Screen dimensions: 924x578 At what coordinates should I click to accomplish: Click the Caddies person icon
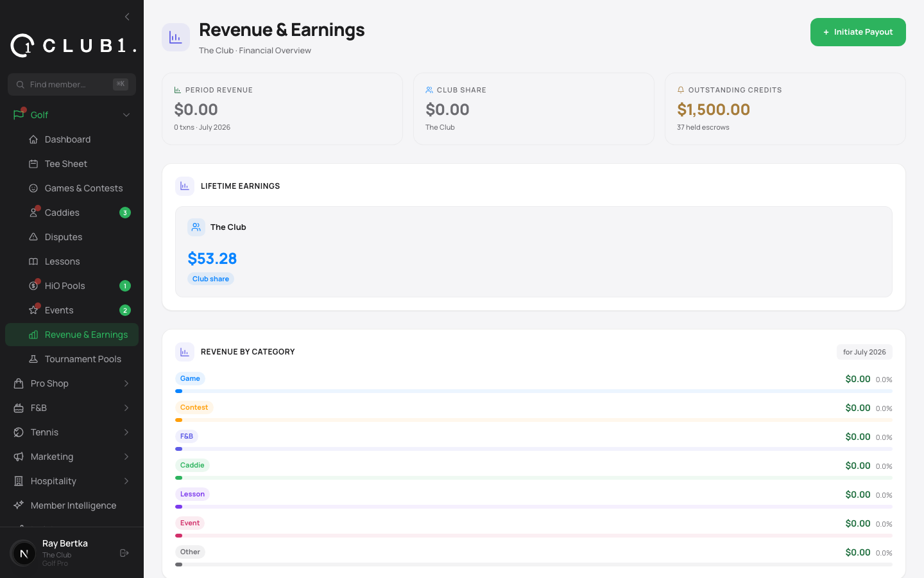33,213
